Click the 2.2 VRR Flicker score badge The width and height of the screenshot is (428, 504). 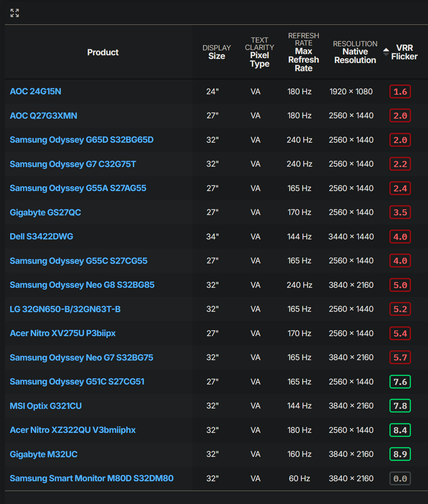point(400,164)
